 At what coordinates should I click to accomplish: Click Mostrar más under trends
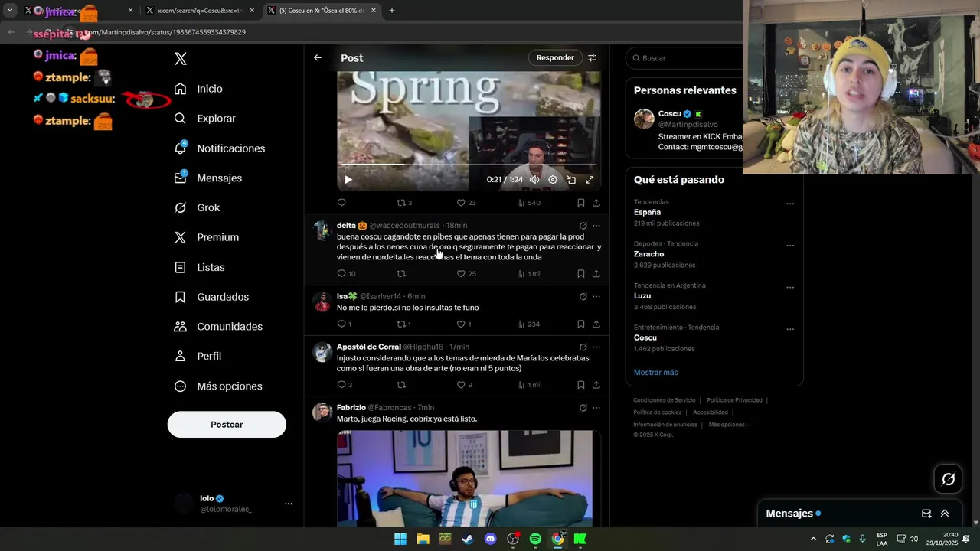pos(655,373)
